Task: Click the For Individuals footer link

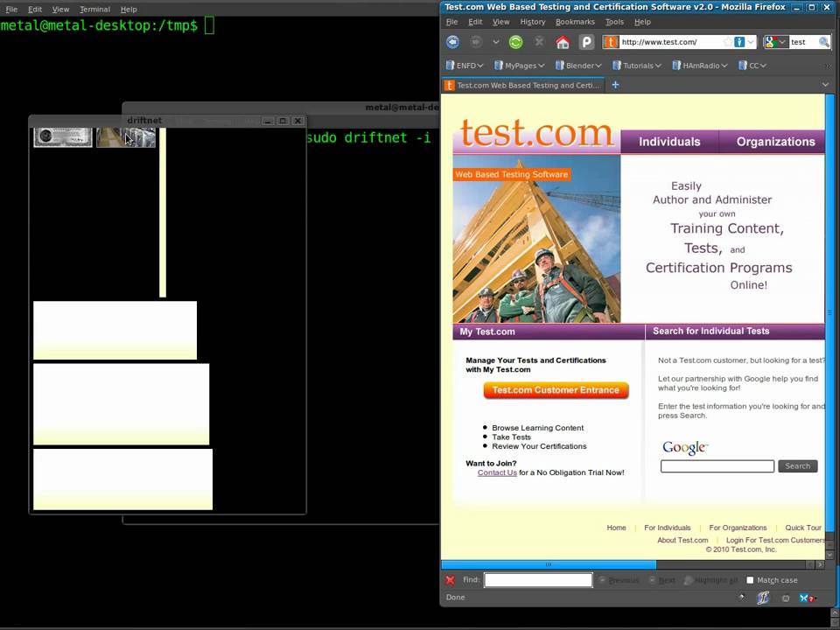Action: point(668,528)
